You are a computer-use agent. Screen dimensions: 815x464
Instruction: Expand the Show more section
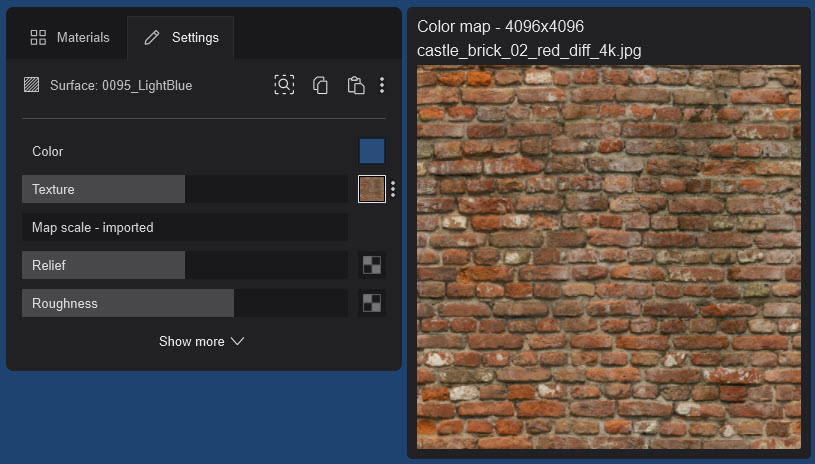pos(202,341)
